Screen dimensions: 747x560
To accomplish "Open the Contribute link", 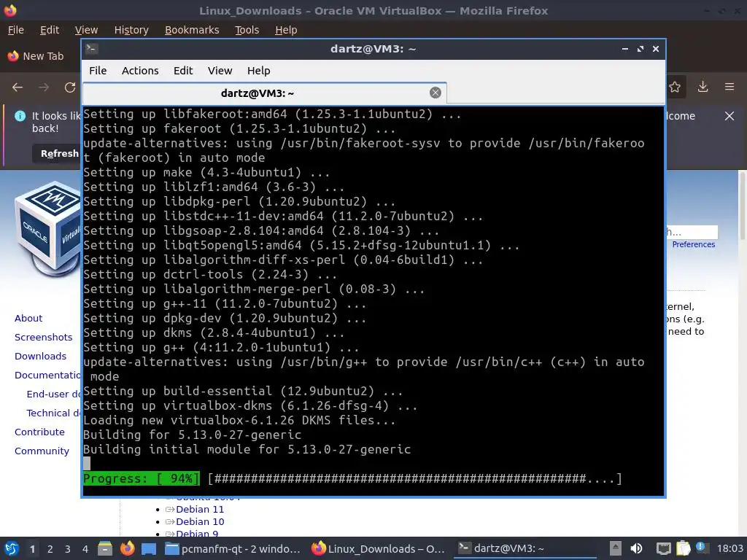I will [39, 432].
